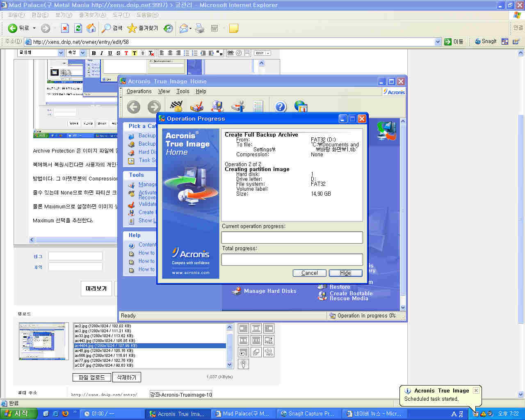
Task: Open the EDIT mode dropdown in editor
Action: (262, 53)
